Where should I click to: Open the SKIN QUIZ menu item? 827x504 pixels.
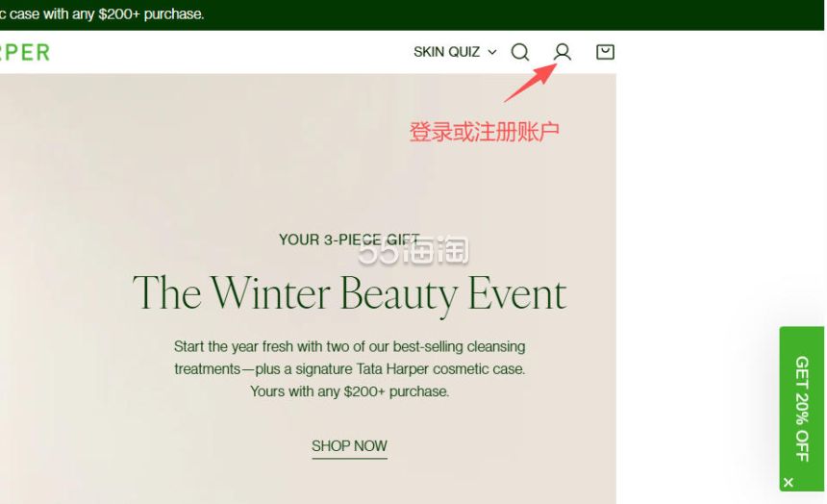(x=447, y=52)
